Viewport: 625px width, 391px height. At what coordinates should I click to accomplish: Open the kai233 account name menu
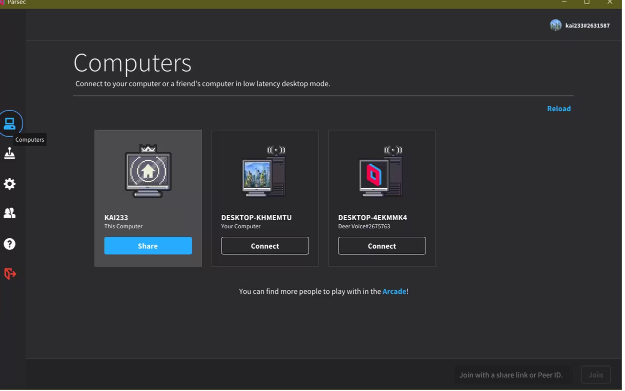tap(588, 26)
